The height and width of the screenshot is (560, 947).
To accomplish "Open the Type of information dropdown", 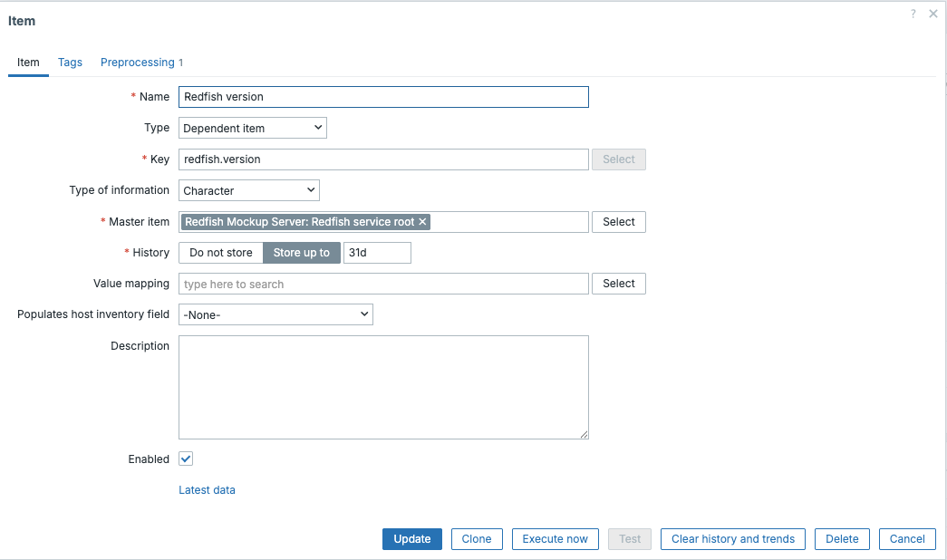I will 248,190.
